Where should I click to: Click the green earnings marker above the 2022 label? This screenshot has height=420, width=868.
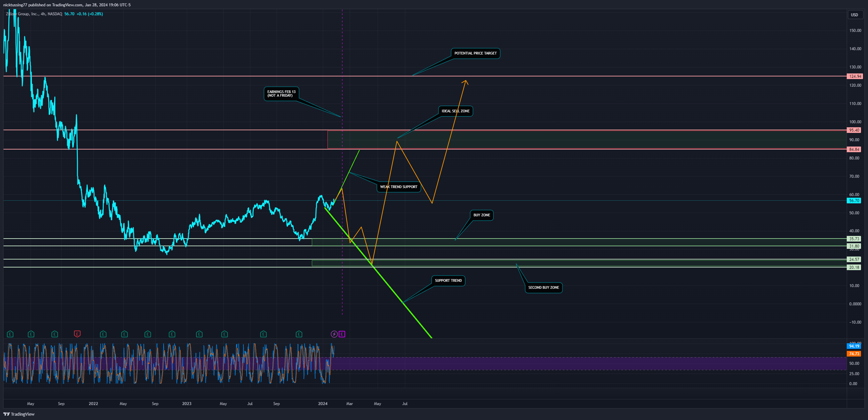point(103,334)
